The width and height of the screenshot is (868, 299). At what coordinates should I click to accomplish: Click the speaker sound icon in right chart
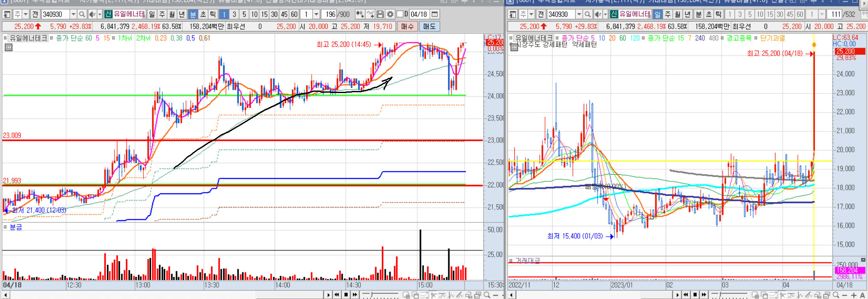tap(598, 14)
